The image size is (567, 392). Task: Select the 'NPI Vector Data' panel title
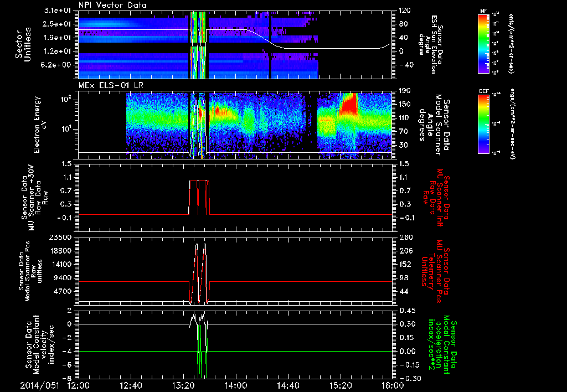click(113, 5)
